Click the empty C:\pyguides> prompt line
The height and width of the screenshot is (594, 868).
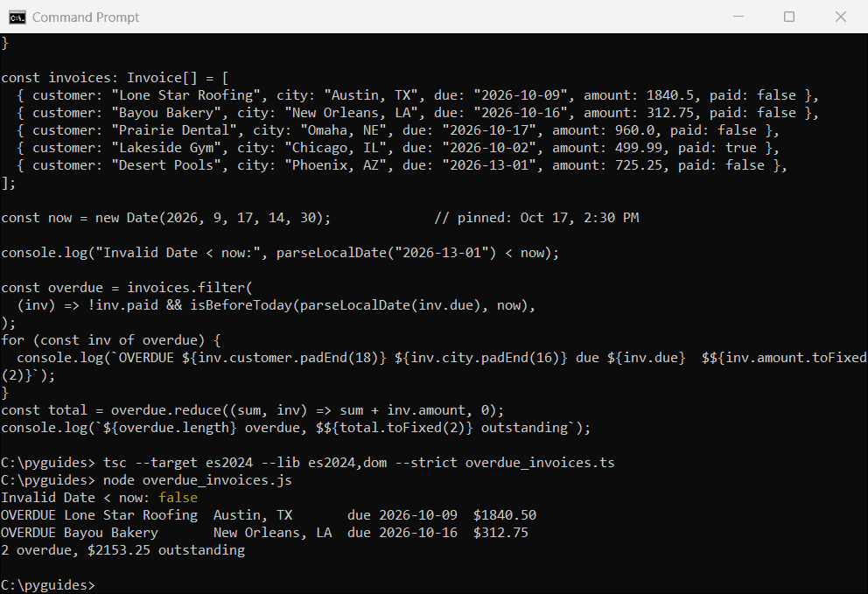48,585
